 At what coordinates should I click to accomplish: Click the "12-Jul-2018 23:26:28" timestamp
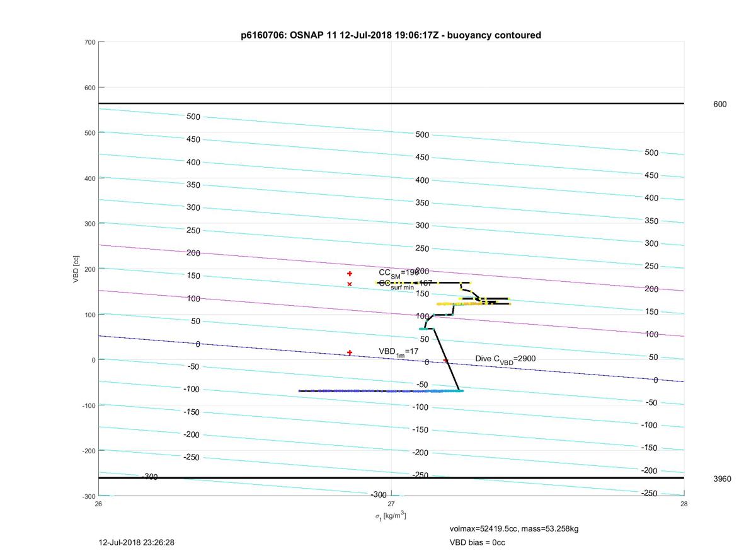coord(137,542)
